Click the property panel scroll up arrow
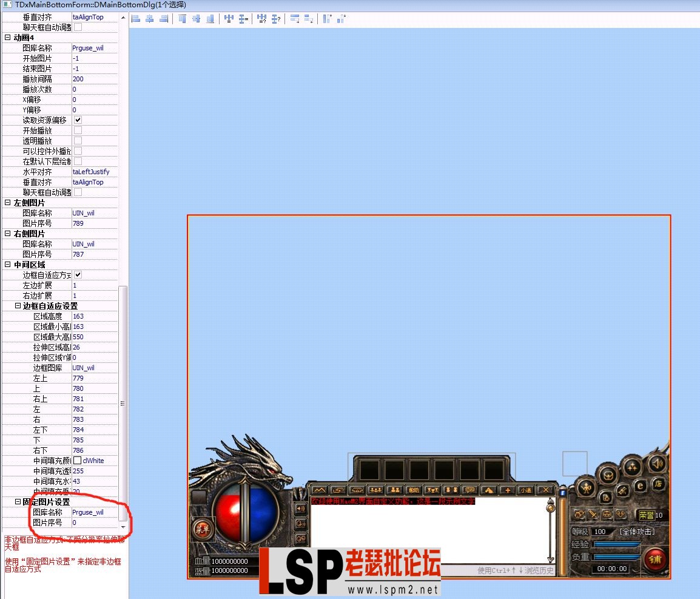 pyautogui.click(x=123, y=18)
